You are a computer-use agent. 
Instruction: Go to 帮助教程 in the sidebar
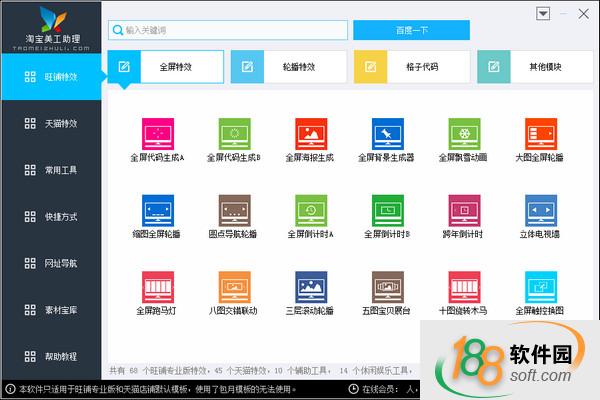51,355
